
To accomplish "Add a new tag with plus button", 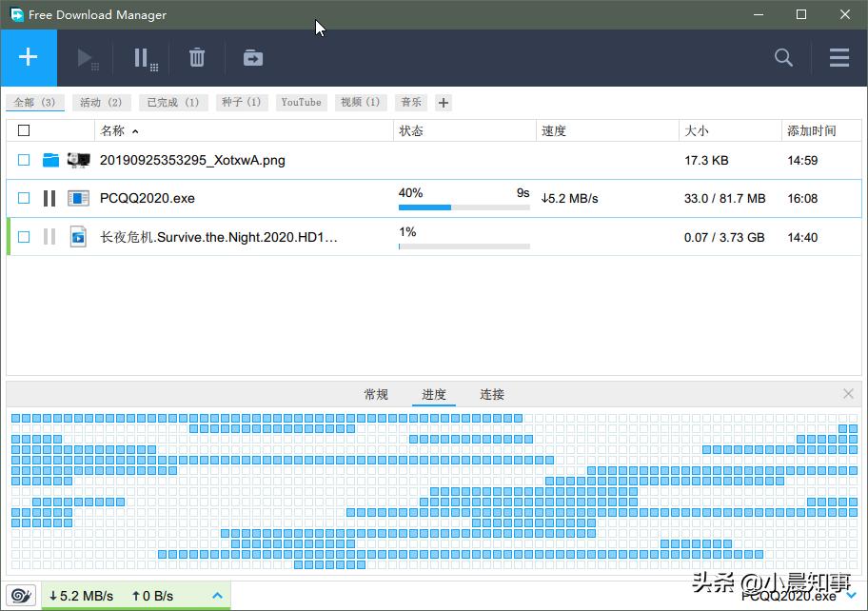I will [443, 103].
